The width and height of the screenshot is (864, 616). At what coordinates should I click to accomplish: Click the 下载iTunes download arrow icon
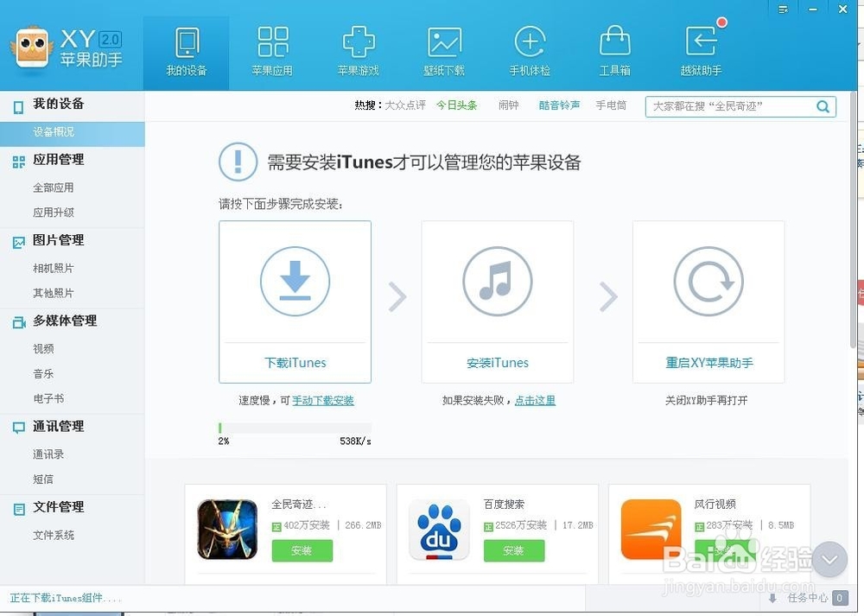295,280
